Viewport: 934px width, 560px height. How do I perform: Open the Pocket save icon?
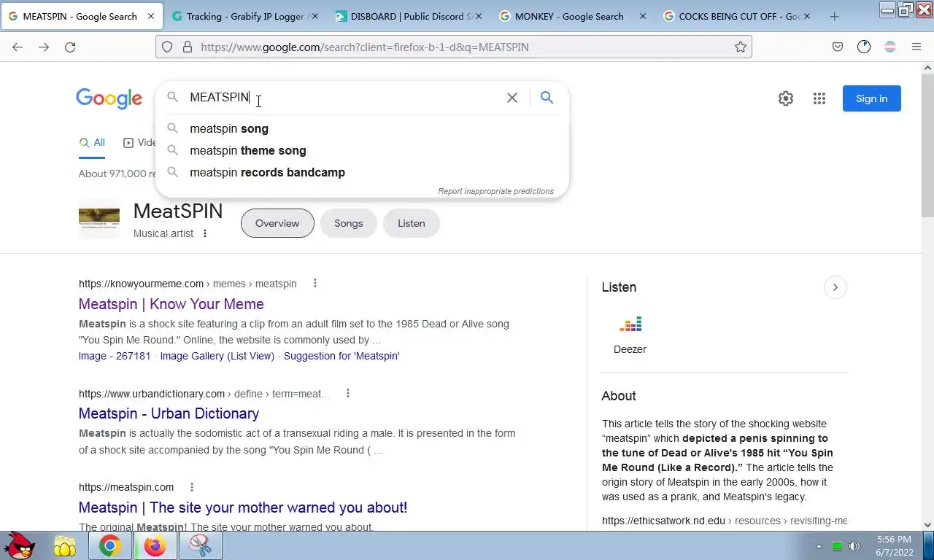point(838,47)
